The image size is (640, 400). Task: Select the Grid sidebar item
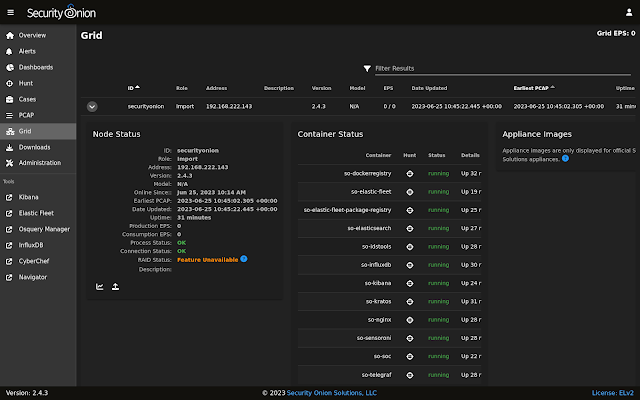pos(38,131)
